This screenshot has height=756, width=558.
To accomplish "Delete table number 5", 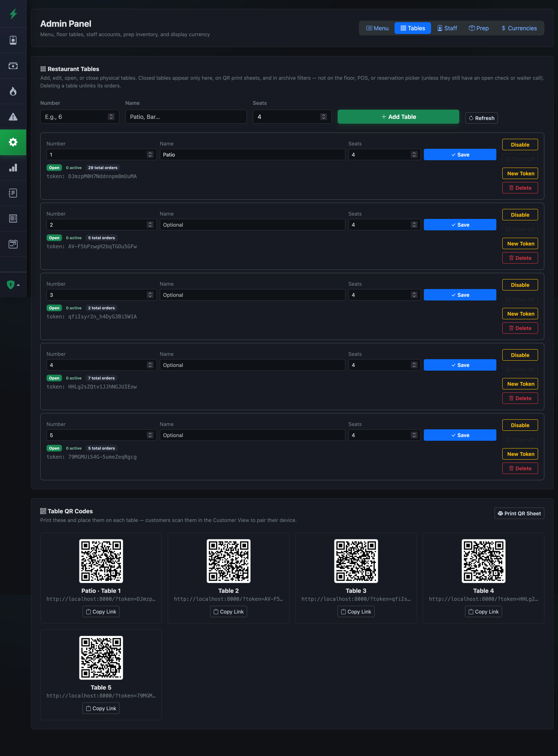I will 520,468.
